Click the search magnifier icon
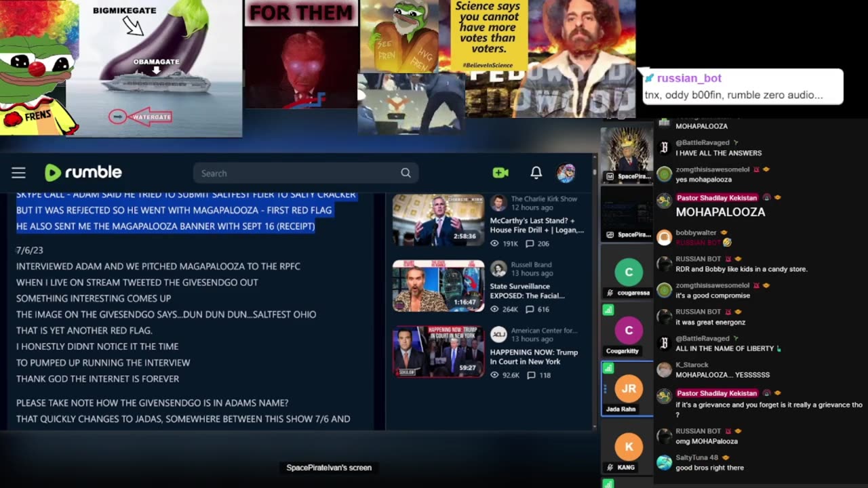 click(406, 173)
